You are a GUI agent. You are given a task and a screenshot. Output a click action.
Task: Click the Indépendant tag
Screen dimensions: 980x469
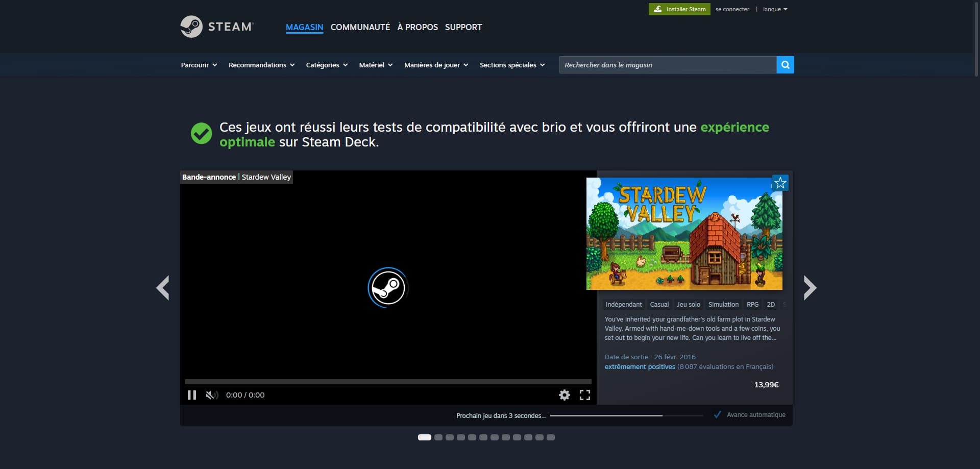tap(624, 304)
